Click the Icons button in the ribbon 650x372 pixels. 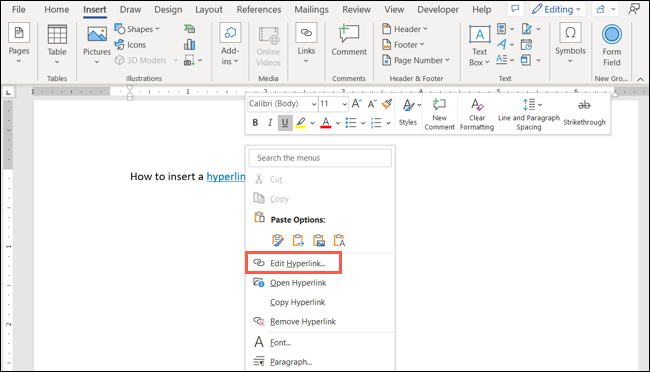[130, 44]
